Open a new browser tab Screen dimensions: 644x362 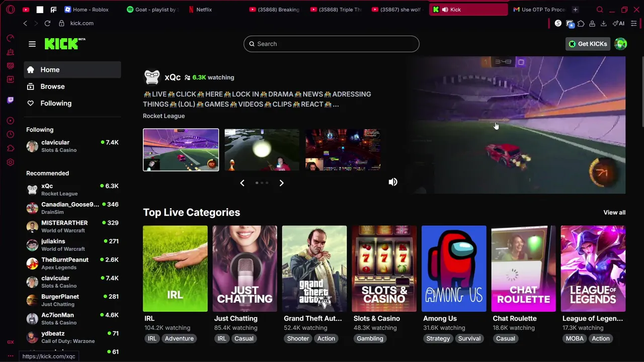click(575, 10)
